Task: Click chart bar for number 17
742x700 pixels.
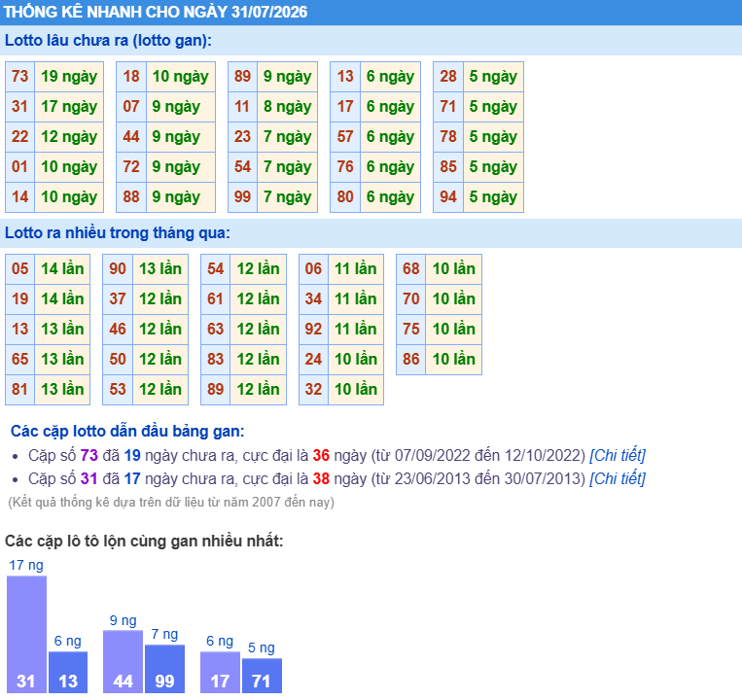Action: pyautogui.click(x=220, y=672)
